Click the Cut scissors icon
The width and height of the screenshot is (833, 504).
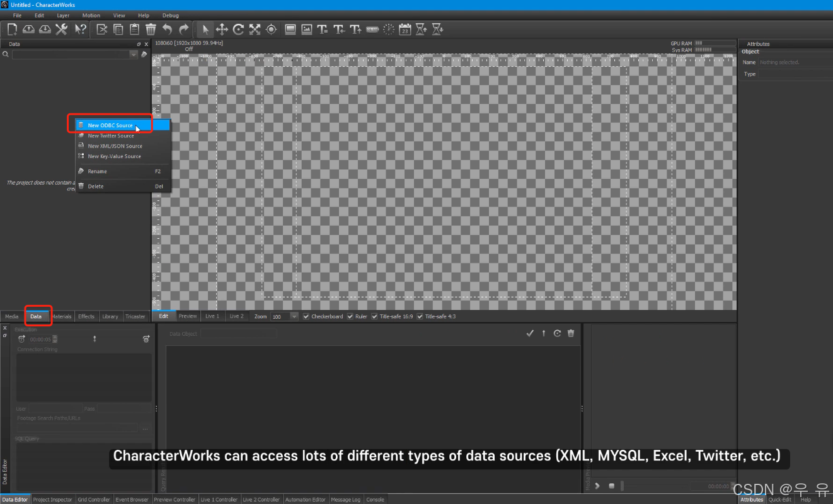tap(101, 29)
